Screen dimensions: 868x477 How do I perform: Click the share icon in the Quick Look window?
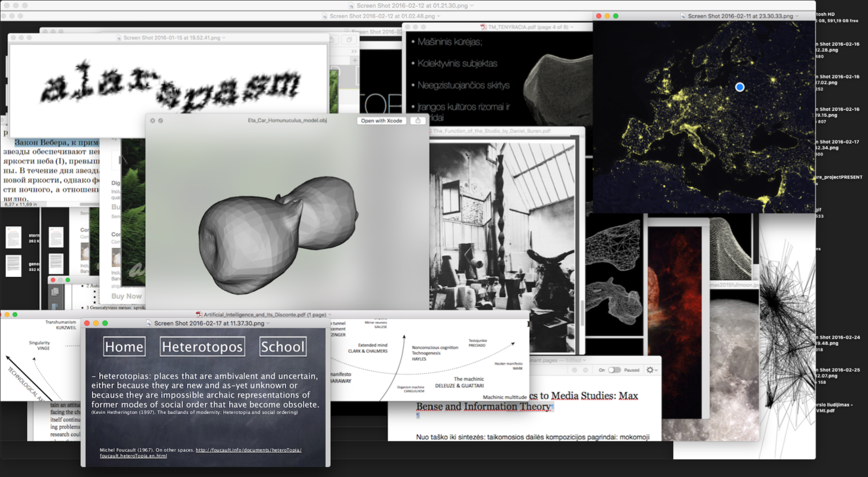[x=418, y=121]
